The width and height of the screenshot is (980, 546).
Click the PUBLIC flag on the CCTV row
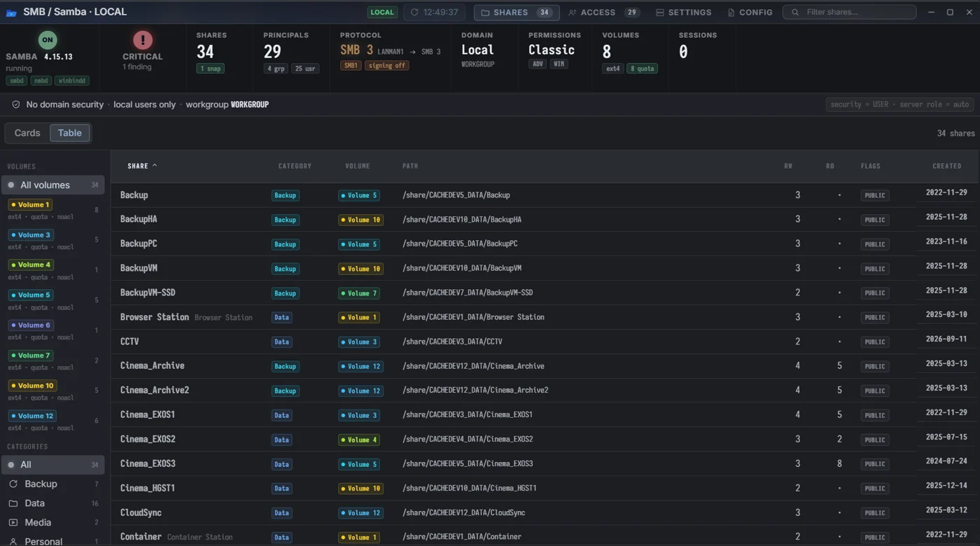point(875,342)
